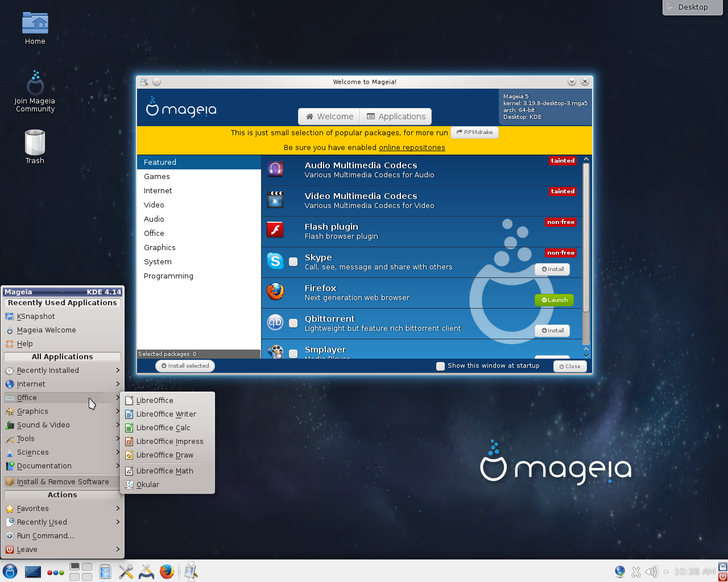The image size is (728, 582).
Task: Open the virtual desktop pager
Action: (x=81, y=572)
